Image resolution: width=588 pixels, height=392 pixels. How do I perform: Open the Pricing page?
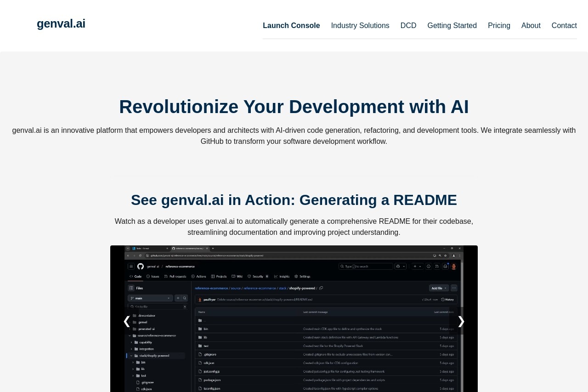pos(499,26)
